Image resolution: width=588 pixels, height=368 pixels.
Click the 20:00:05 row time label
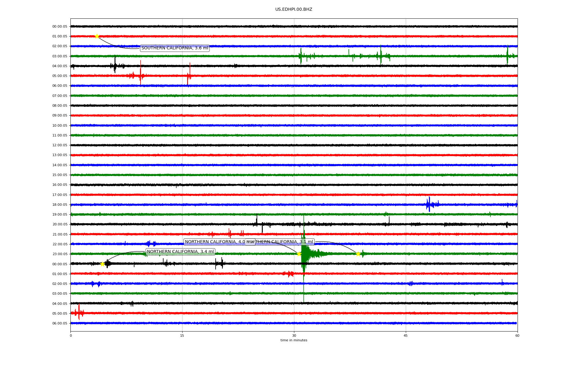point(60,224)
